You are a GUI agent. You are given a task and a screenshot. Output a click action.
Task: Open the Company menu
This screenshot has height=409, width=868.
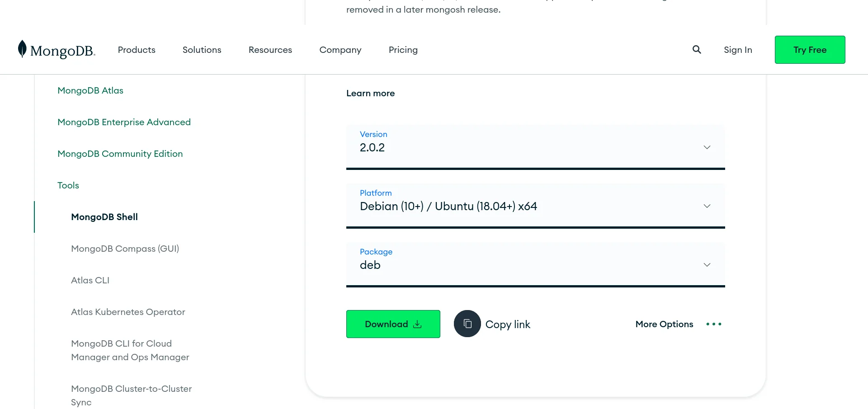(340, 50)
